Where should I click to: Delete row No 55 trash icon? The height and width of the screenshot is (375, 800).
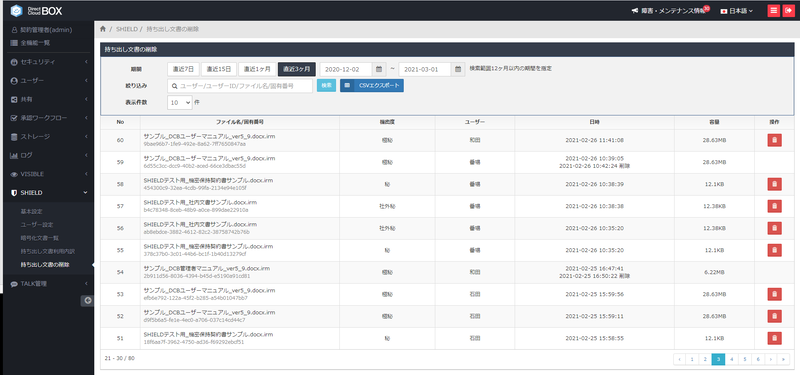774,250
